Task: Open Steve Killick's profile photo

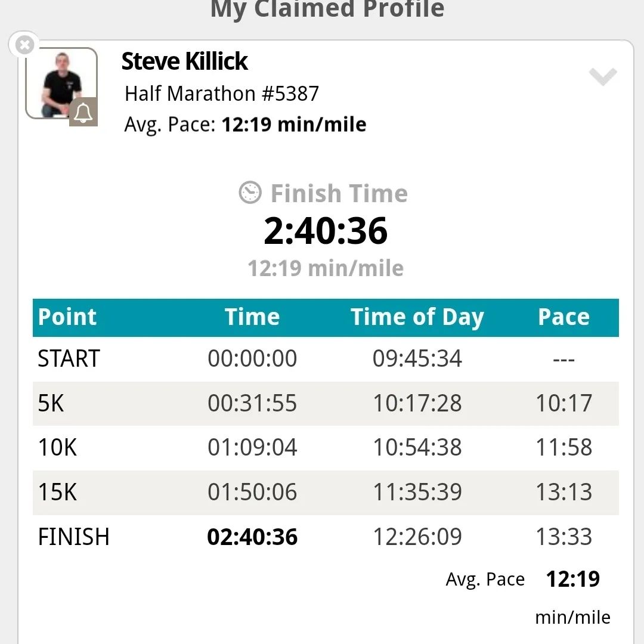Action: tap(61, 84)
